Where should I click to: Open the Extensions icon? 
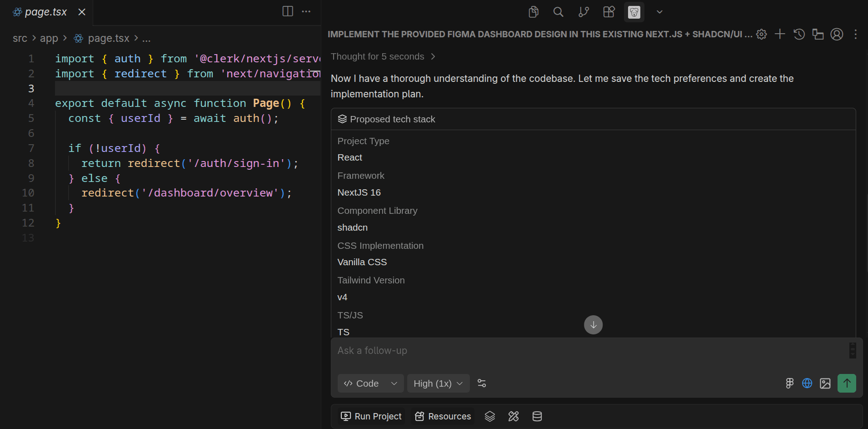pos(609,12)
